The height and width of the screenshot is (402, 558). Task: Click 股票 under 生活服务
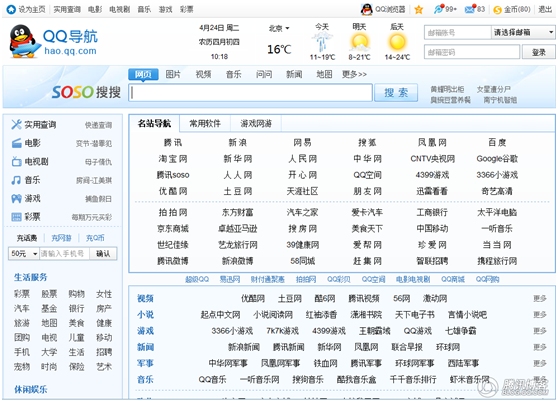49,294
